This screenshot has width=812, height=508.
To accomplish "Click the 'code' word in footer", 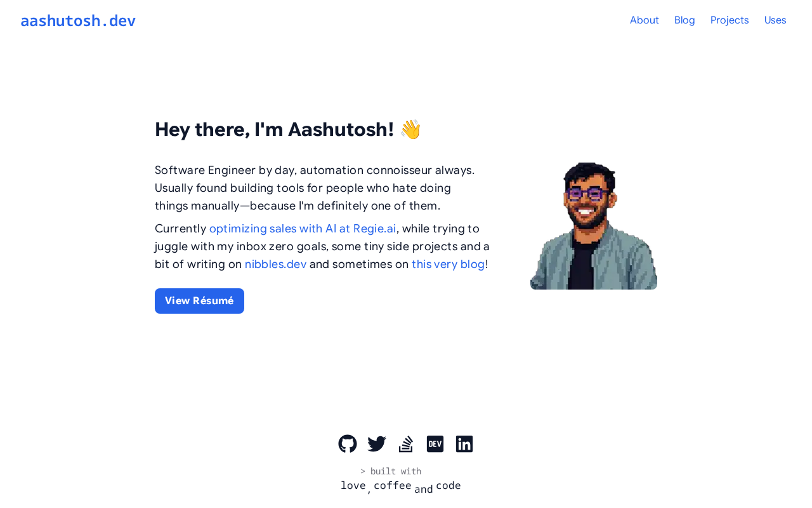I will pyautogui.click(x=449, y=486).
